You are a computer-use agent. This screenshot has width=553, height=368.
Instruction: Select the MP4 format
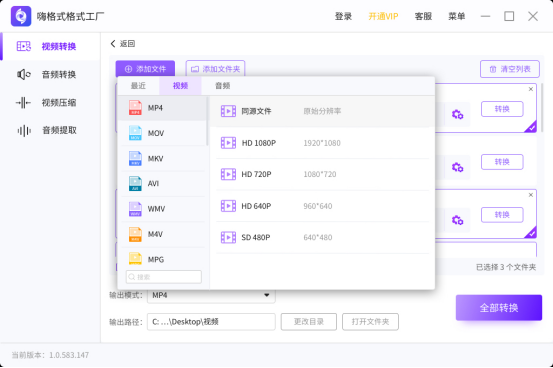[162, 108]
